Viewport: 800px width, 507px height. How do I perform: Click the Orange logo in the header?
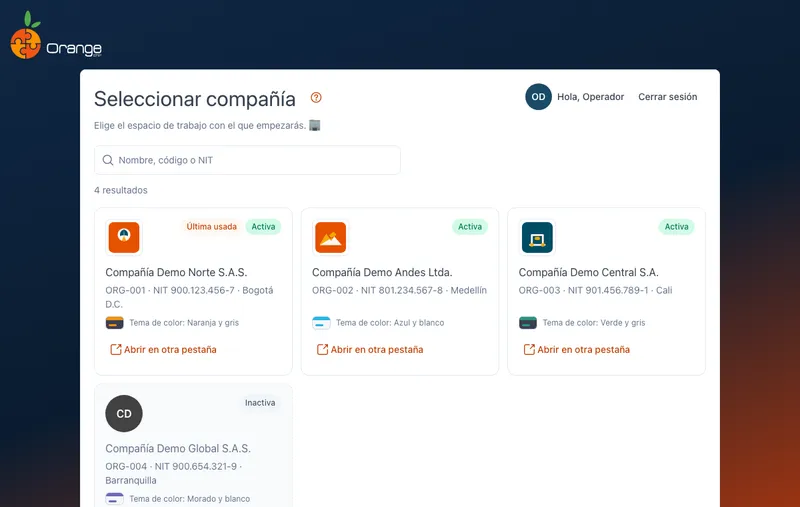[x=56, y=36]
